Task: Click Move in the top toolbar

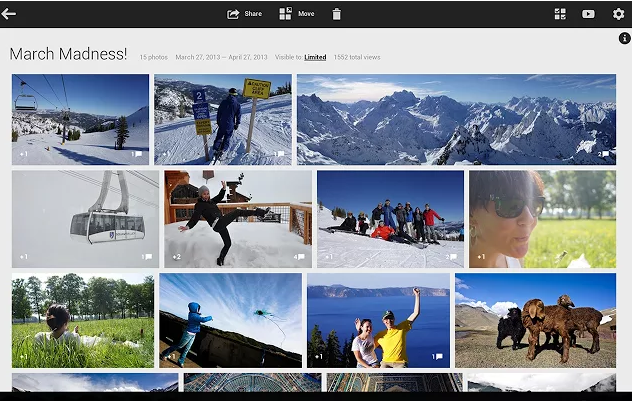Action: click(x=296, y=14)
